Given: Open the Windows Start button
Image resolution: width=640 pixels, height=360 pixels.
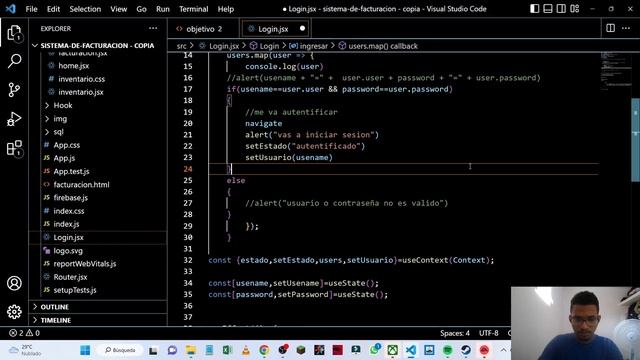Looking at the screenshot, I should click(85, 350).
